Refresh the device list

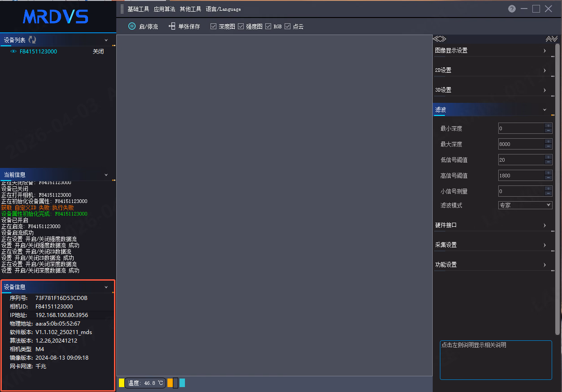(x=32, y=40)
